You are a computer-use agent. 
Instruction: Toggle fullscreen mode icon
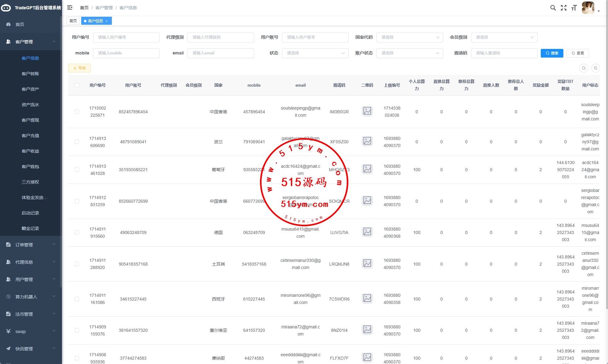564,8
